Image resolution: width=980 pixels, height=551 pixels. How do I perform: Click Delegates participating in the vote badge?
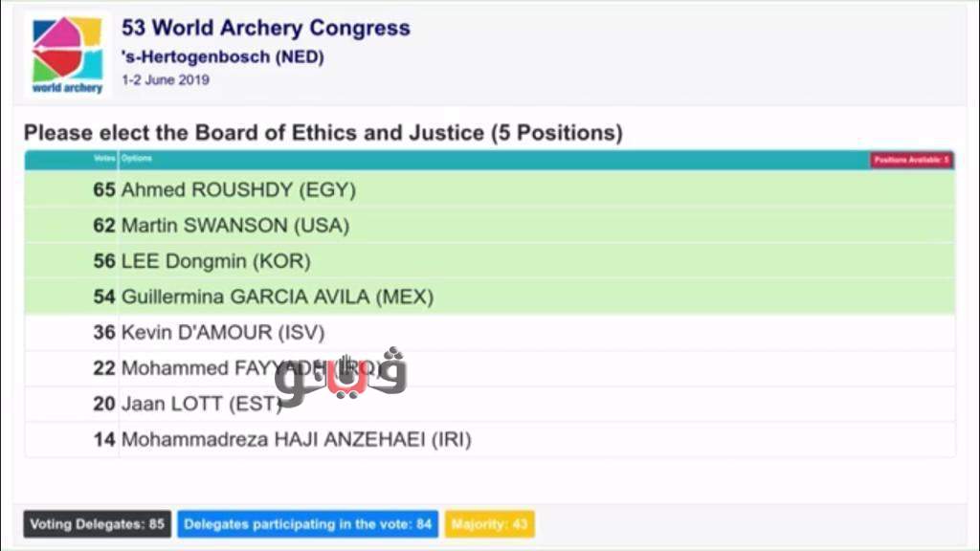(307, 524)
